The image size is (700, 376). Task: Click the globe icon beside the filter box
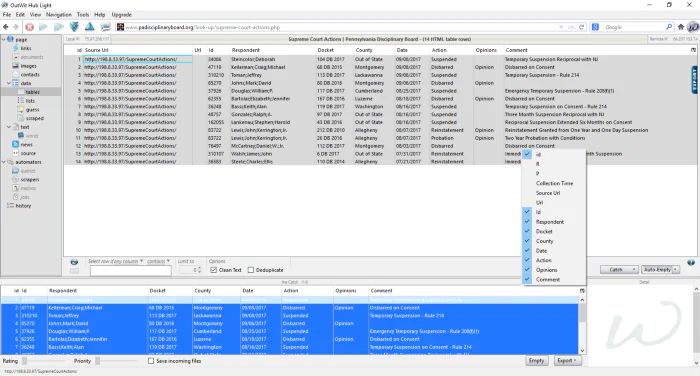(x=74, y=262)
